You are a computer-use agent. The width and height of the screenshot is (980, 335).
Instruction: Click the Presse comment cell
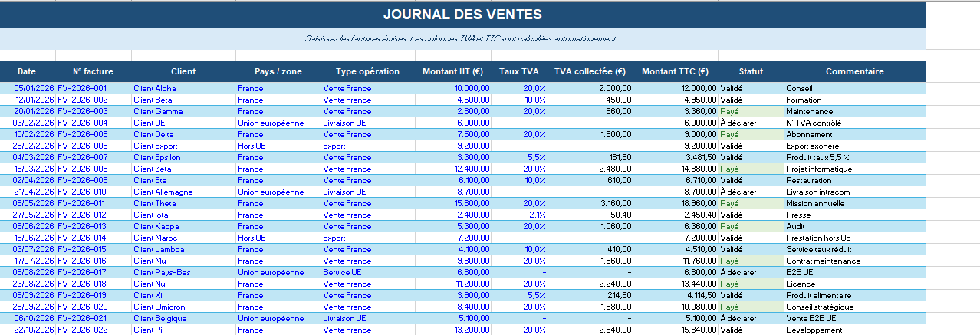click(x=854, y=215)
